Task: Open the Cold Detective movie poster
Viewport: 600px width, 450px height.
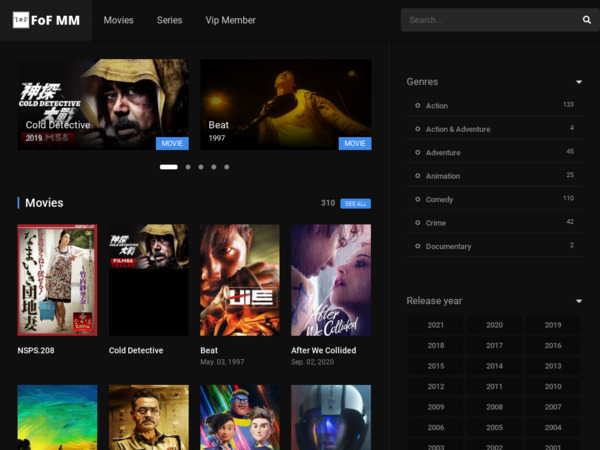Action: coord(148,280)
